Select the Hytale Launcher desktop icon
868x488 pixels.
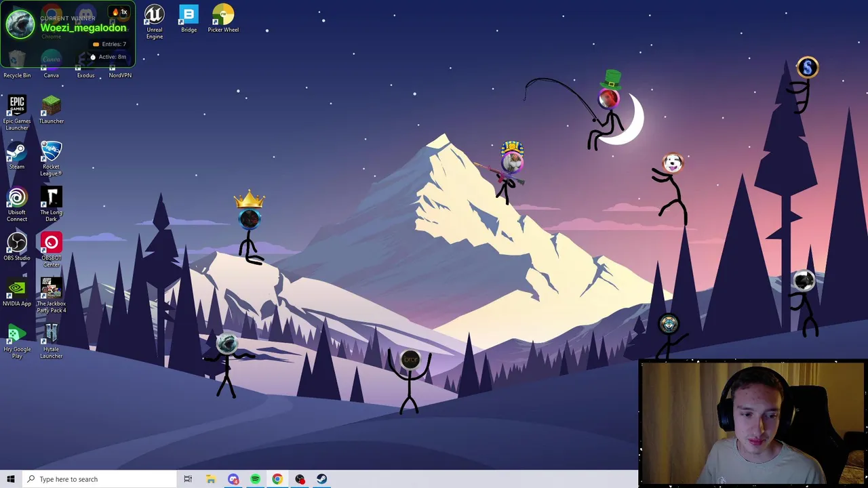pos(52,341)
